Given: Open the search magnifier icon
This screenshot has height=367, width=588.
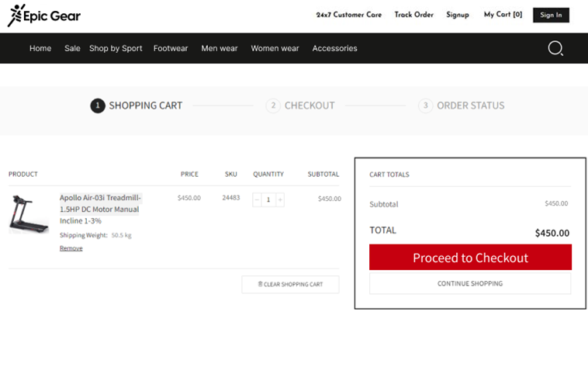Looking at the screenshot, I should pos(555,48).
